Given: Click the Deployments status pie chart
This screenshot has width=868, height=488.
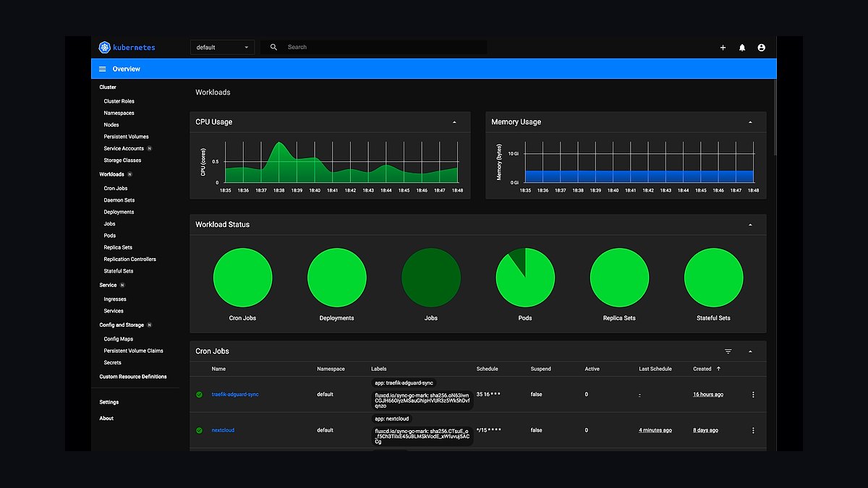Looking at the screenshot, I should (x=337, y=278).
